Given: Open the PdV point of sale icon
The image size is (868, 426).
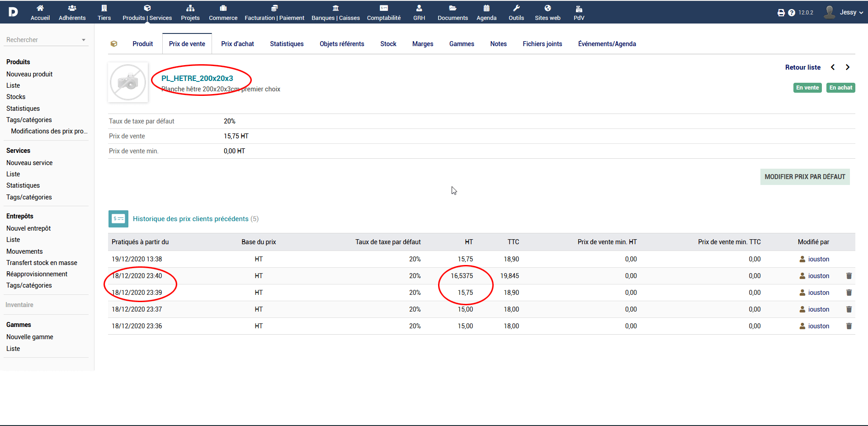Looking at the screenshot, I should point(579,9).
